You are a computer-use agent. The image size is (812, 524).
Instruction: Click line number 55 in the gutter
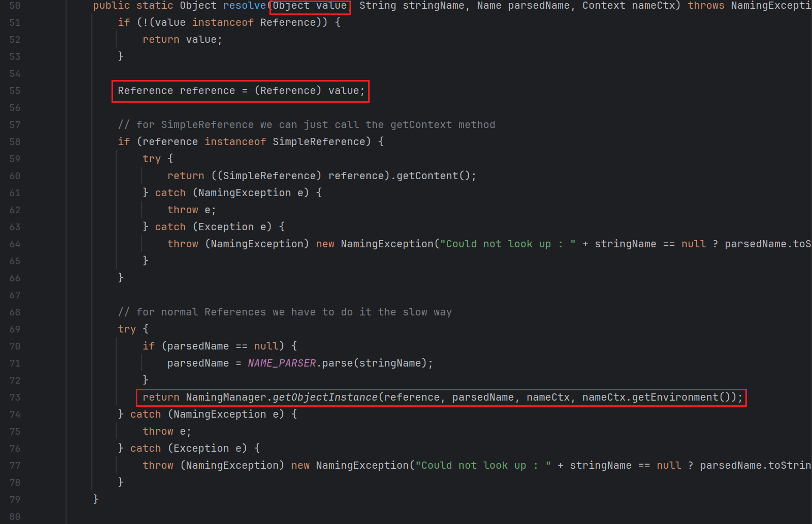coord(15,91)
